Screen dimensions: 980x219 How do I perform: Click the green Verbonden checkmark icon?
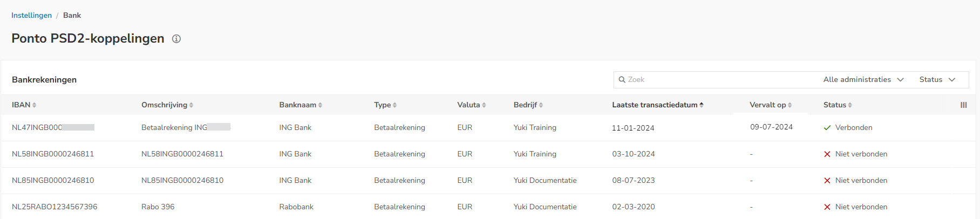point(827,128)
